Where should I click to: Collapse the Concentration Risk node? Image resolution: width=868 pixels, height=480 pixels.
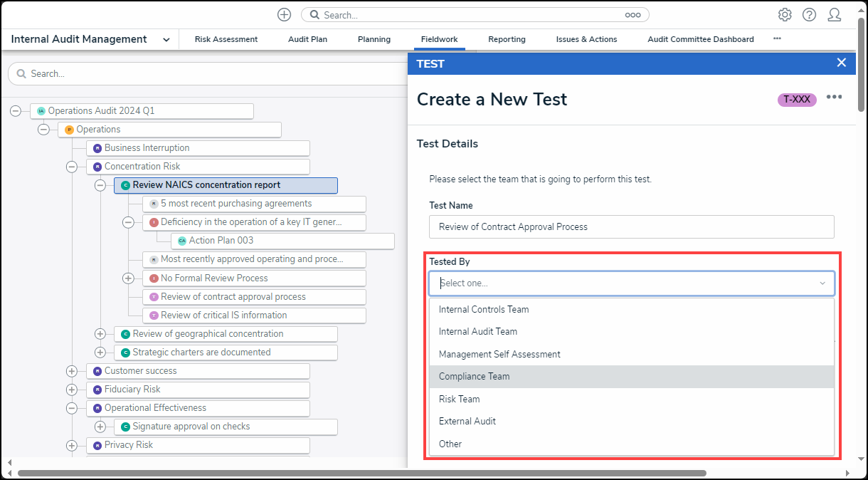(x=72, y=167)
